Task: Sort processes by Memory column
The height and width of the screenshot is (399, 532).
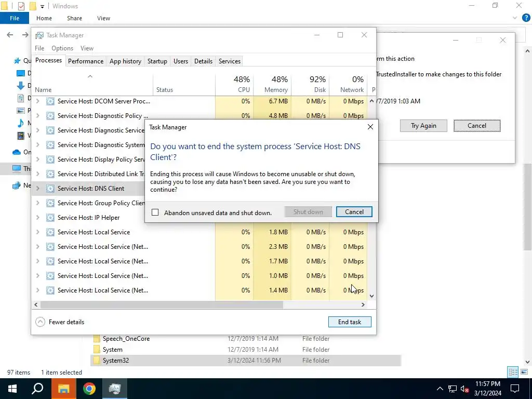Action: (272, 84)
